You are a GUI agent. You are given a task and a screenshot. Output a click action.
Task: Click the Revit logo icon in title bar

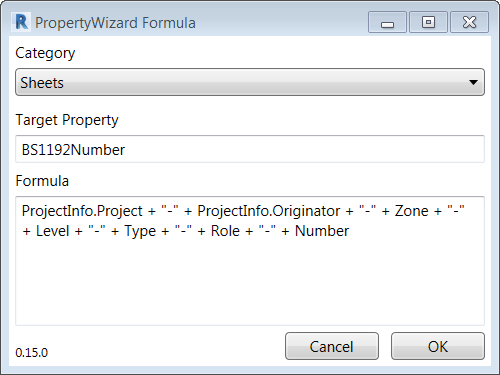21,22
